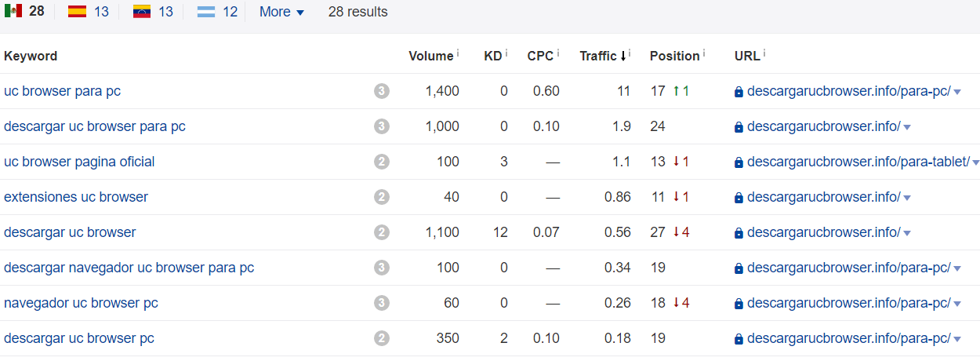Click info icon next to Position header
This screenshot has height=361, width=980.
[704, 53]
